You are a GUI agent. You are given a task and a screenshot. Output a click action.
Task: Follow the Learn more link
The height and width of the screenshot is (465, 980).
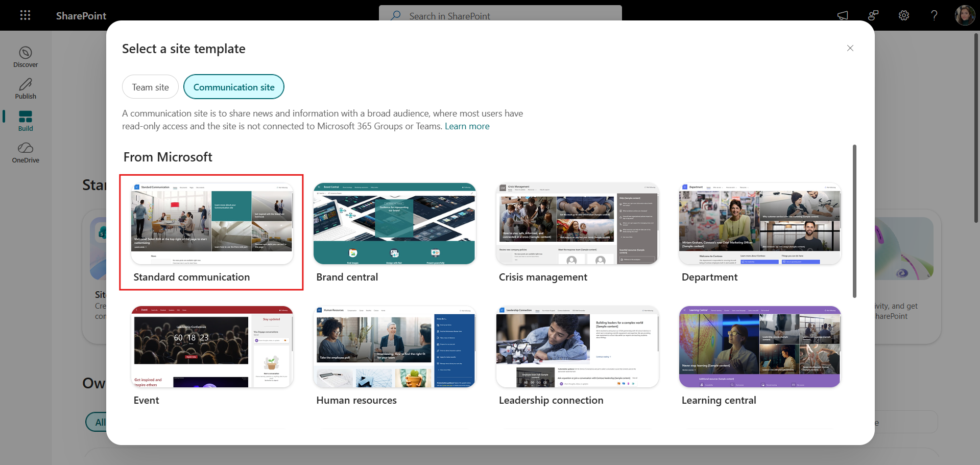tap(467, 126)
